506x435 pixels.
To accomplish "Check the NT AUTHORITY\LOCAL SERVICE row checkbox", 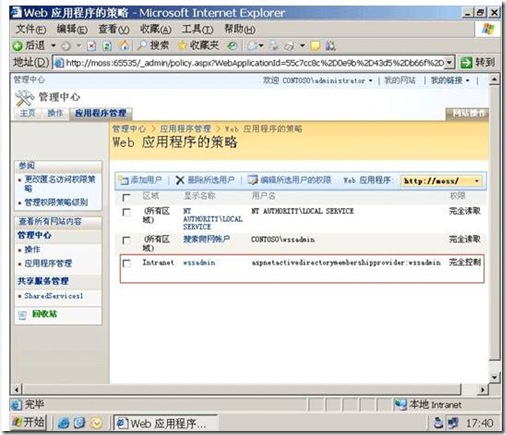I will point(126,212).
